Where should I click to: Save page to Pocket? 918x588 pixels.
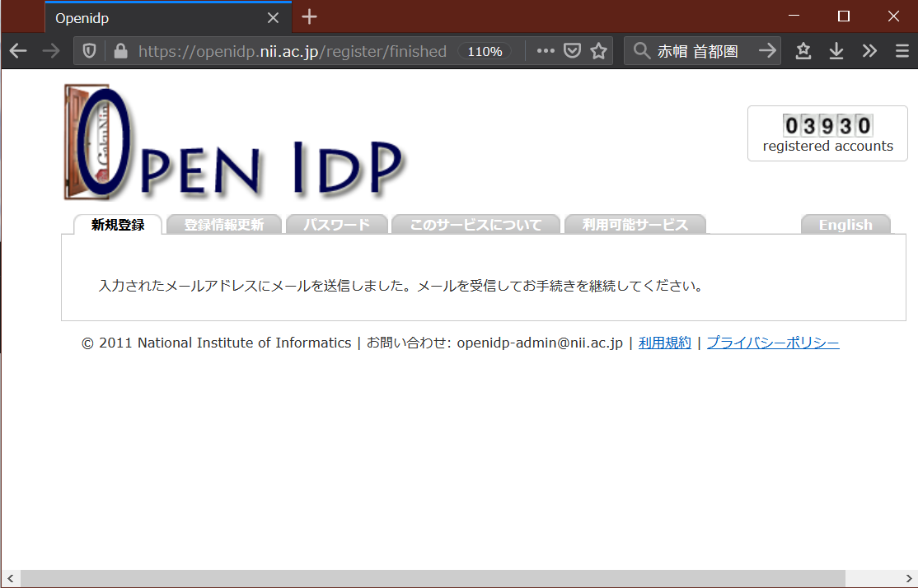click(x=572, y=51)
